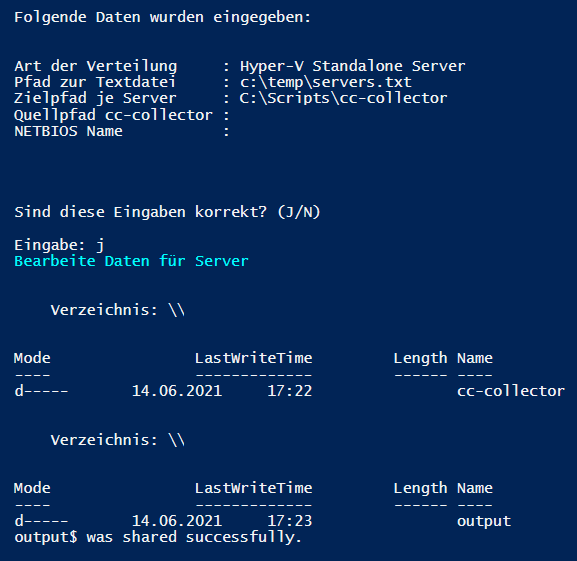The width and height of the screenshot is (577, 561).
Task: Click 'output$ was shared successfully.' message
Action: [x=158, y=537]
